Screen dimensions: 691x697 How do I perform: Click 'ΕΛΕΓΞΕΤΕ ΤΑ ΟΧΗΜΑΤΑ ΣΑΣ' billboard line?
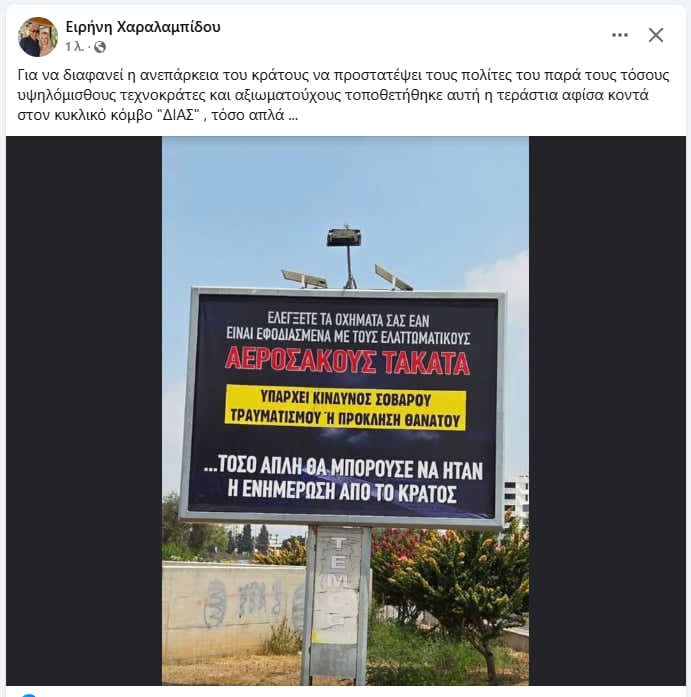[348, 320]
